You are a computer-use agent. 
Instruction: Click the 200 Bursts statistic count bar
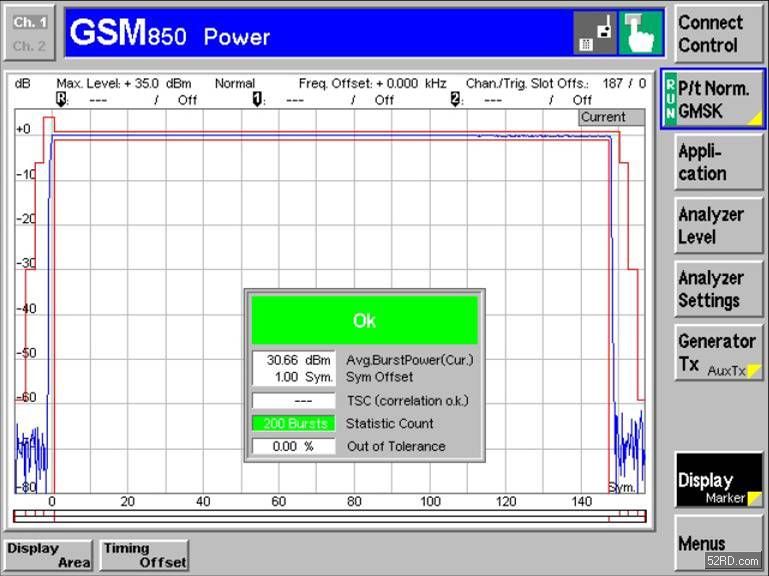coord(294,423)
